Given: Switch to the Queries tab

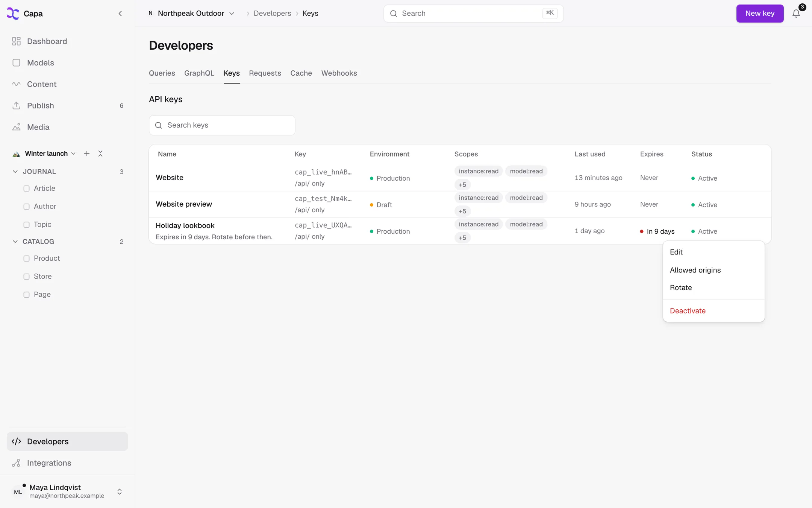Looking at the screenshot, I should point(162,73).
